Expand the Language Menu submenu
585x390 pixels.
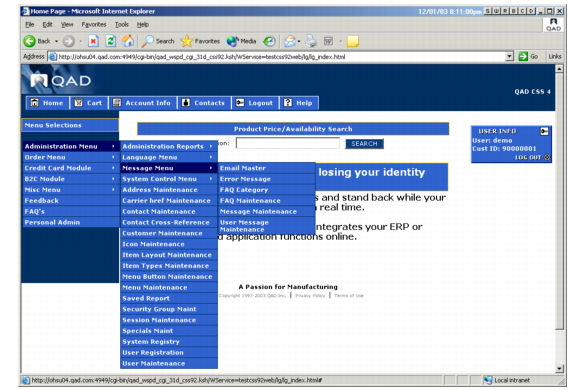coord(169,157)
